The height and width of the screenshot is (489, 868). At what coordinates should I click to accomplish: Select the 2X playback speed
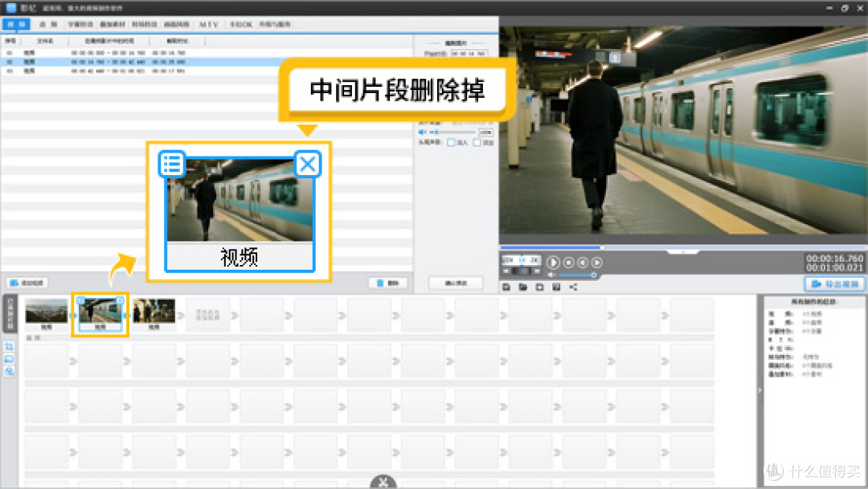[534, 259]
